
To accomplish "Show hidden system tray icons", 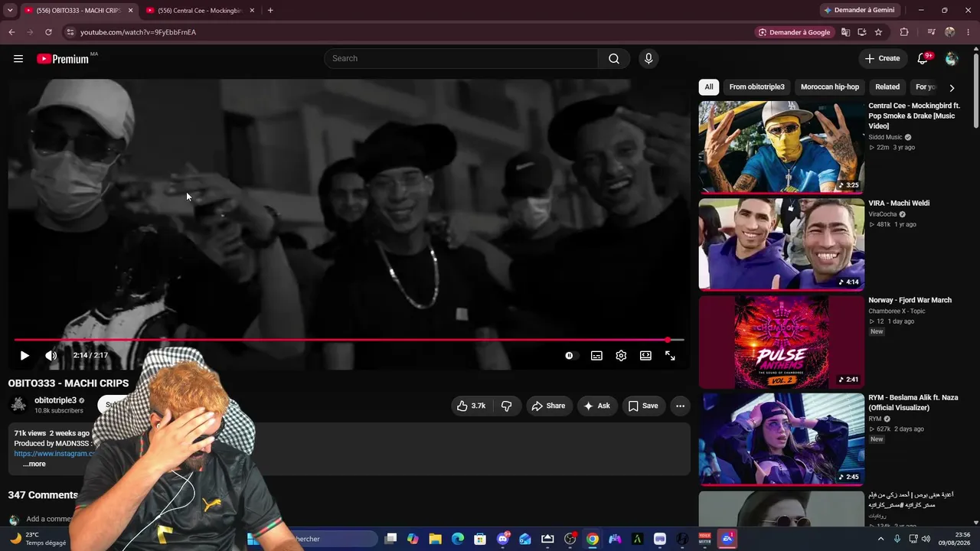I will pos(880,539).
